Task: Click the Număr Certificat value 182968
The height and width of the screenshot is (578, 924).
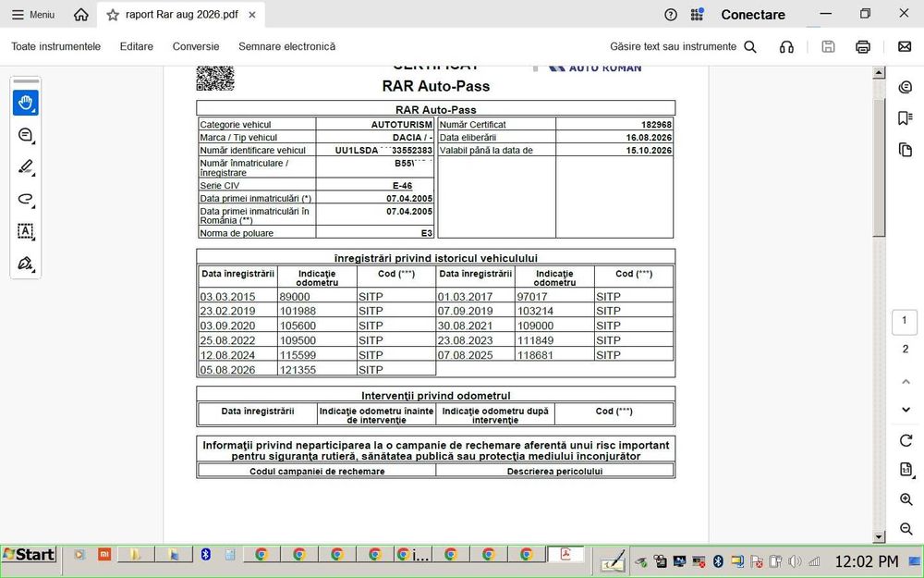Action: coord(656,125)
